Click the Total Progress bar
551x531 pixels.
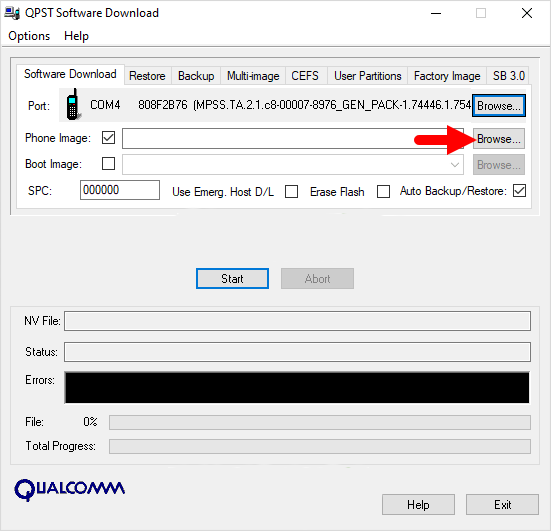tap(320, 446)
